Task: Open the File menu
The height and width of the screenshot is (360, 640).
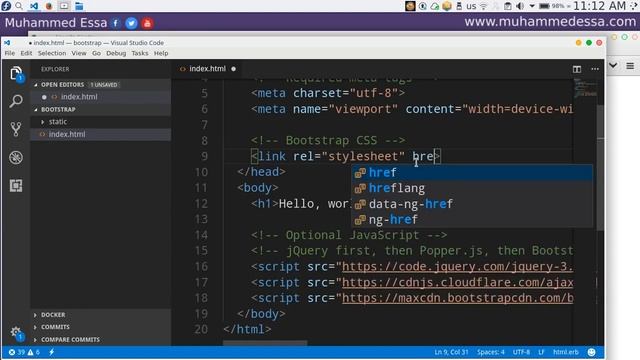Action: click(x=10, y=53)
